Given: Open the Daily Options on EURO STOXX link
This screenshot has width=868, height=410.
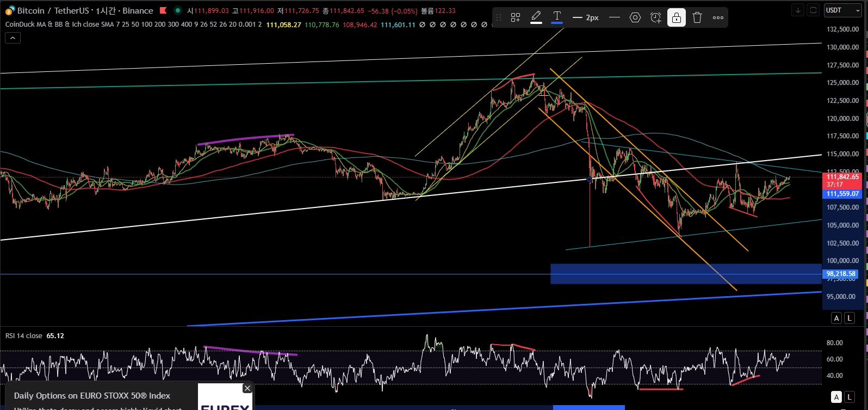Looking at the screenshot, I should tap(92, 396).
